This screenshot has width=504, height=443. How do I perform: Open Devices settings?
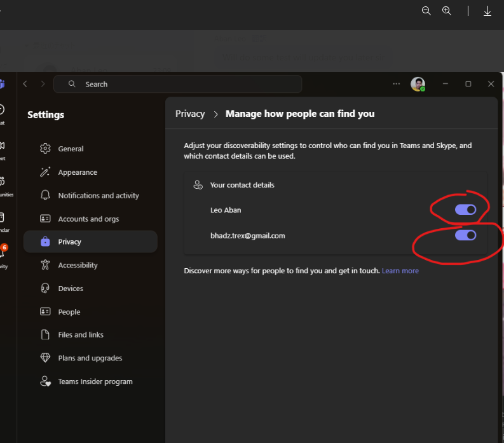click(x=90, y=289)
